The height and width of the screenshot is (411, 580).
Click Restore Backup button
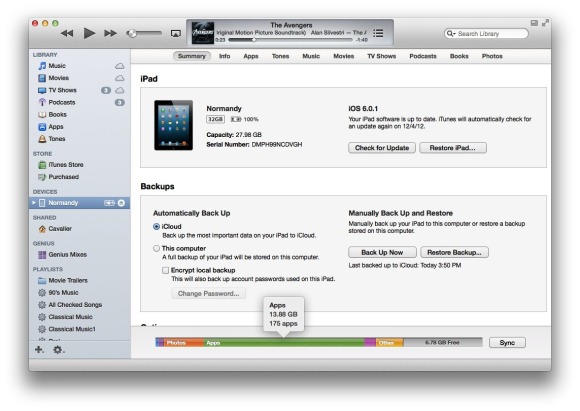454,252
